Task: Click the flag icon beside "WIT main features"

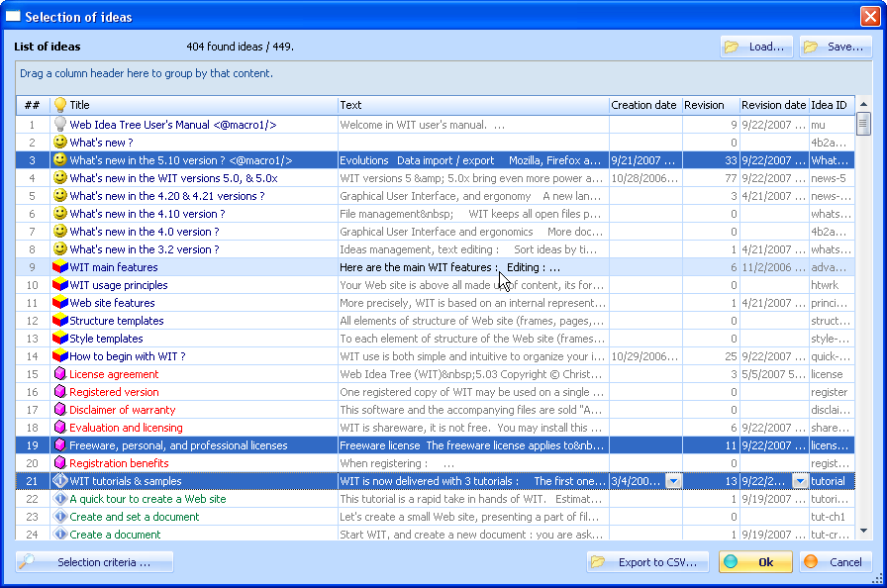Action: pyautogui.click(x=59, y=267)
